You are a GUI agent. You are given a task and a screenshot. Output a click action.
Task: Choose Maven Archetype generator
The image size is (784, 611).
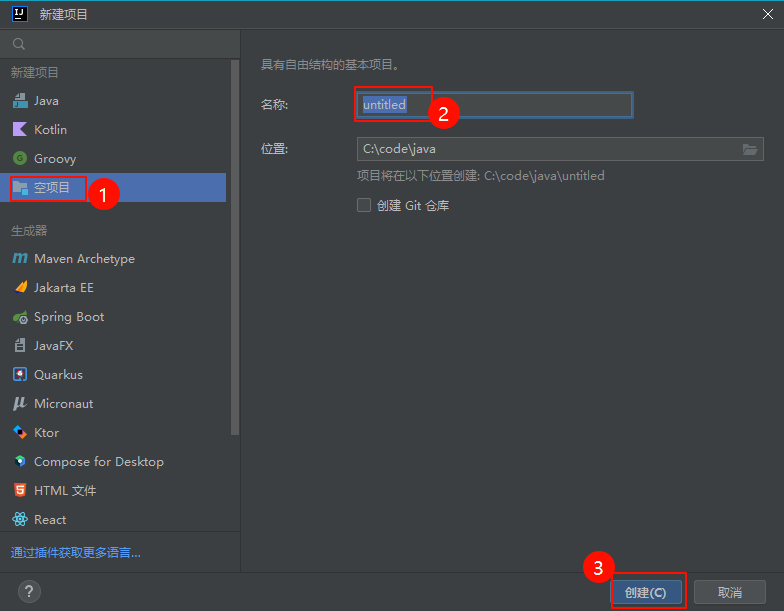(x=113, y=258)
